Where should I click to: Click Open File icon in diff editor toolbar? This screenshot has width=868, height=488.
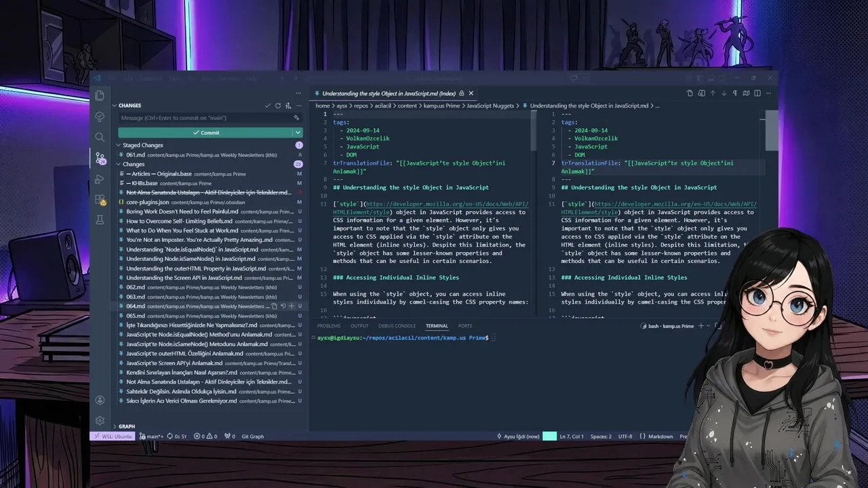click(x=690, y=94)
